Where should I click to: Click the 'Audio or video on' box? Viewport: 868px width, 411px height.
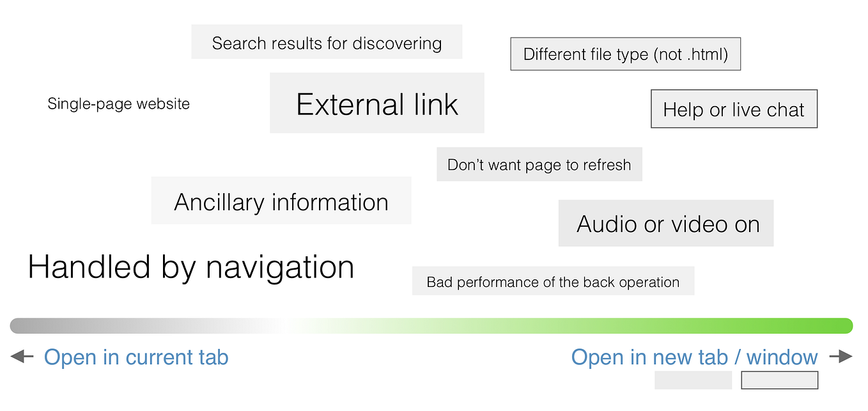click(x=666, y=223)
